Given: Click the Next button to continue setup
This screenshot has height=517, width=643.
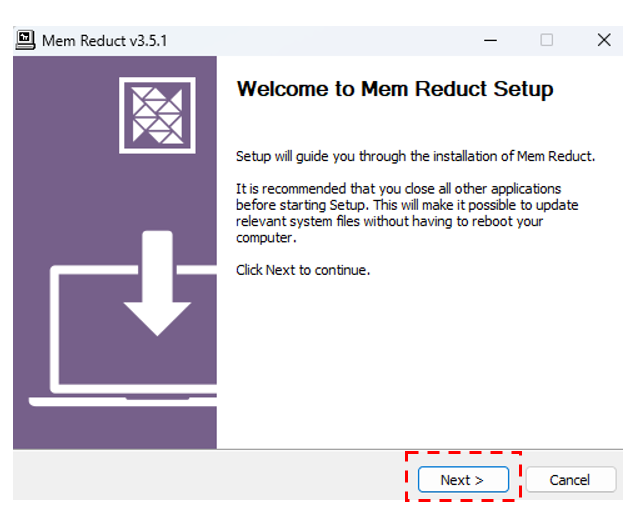Looking at the screenshot, I should (463, 479).
